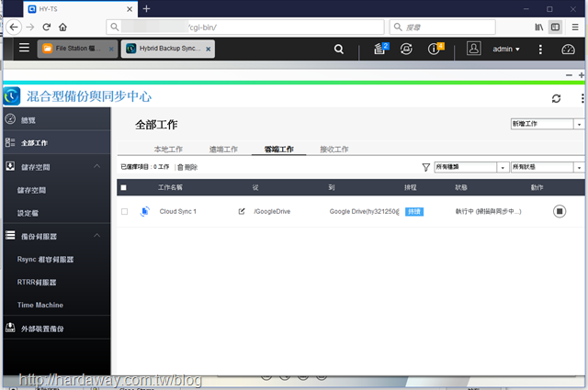Open external devices sync icon

click(406, 49)
